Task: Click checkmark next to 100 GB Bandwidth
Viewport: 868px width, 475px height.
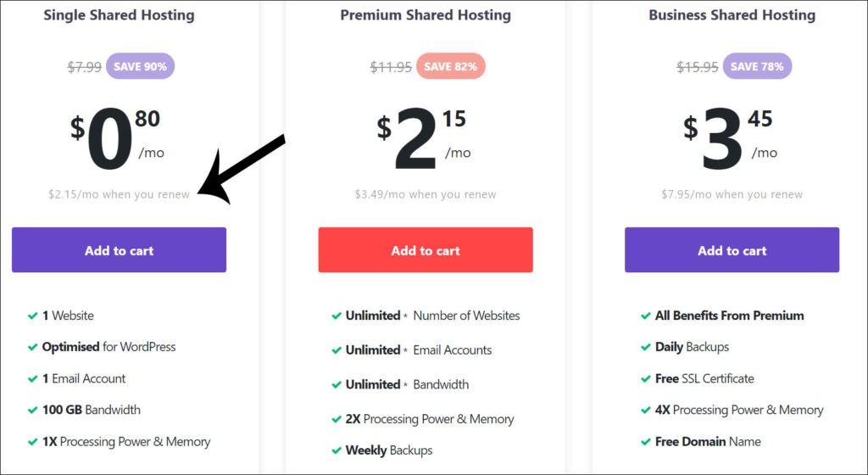Action: (33, 411)
